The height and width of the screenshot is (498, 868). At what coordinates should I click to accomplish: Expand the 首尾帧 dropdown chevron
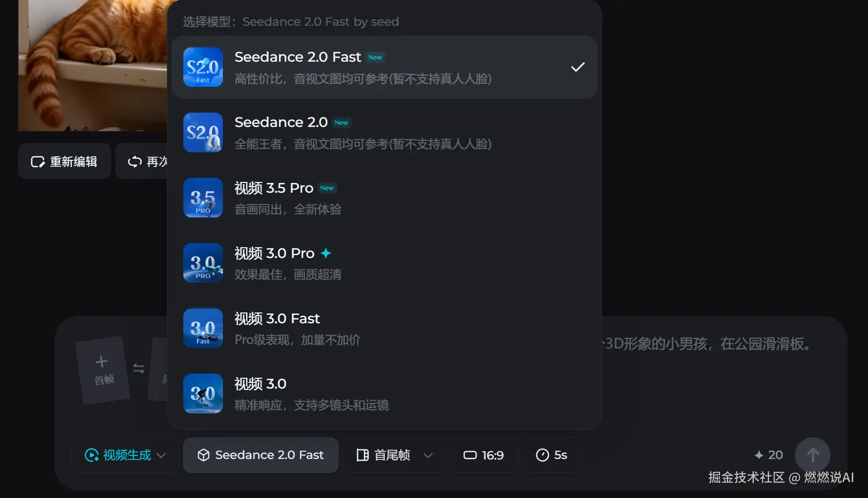(x=428, y=455)
